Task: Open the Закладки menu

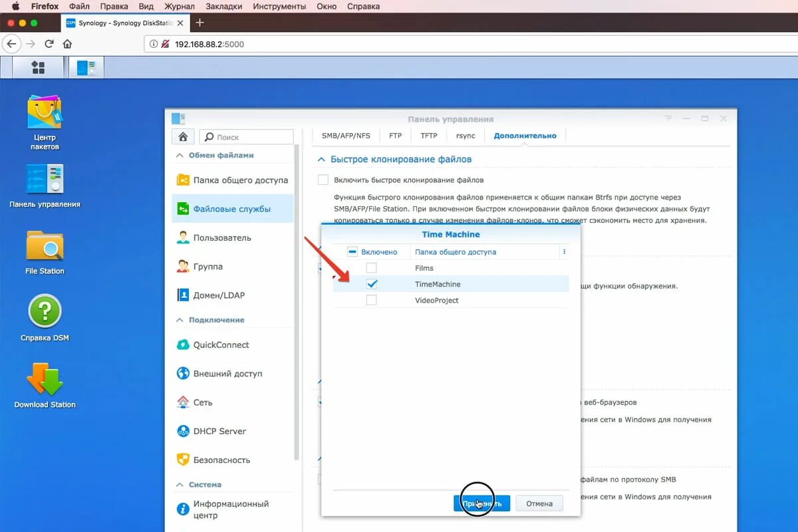Action: click(223, 7)
